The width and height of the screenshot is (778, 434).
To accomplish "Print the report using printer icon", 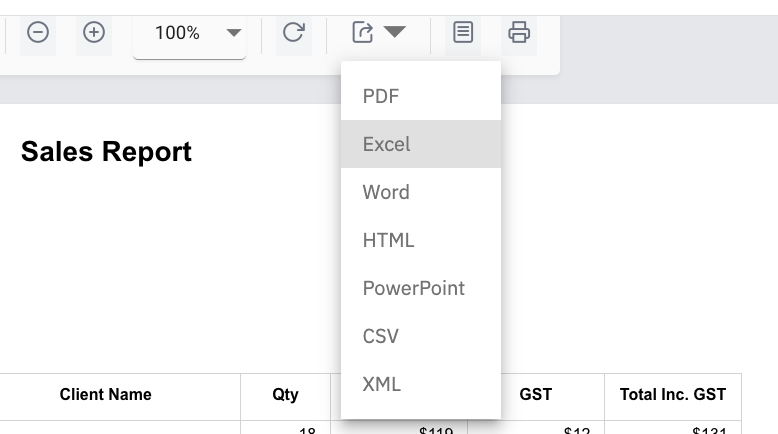I will (519, 33).
